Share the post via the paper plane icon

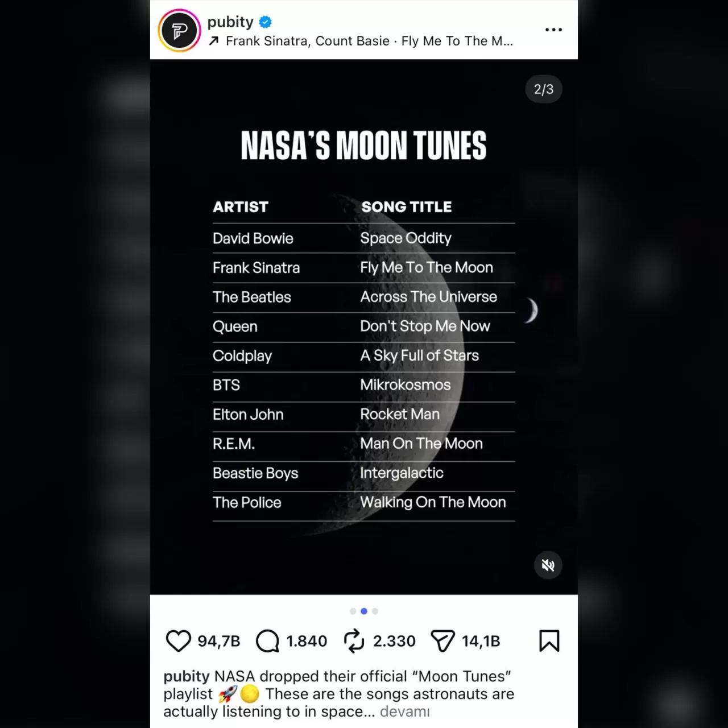click(443, 641)
